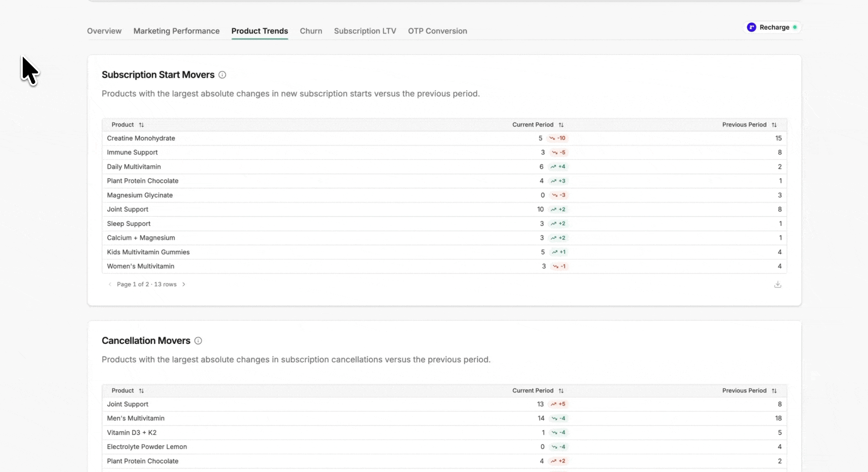Sort Cancellation Movers by Product column
This screenshot has height=472, width=868.
(x=141, y=391)
